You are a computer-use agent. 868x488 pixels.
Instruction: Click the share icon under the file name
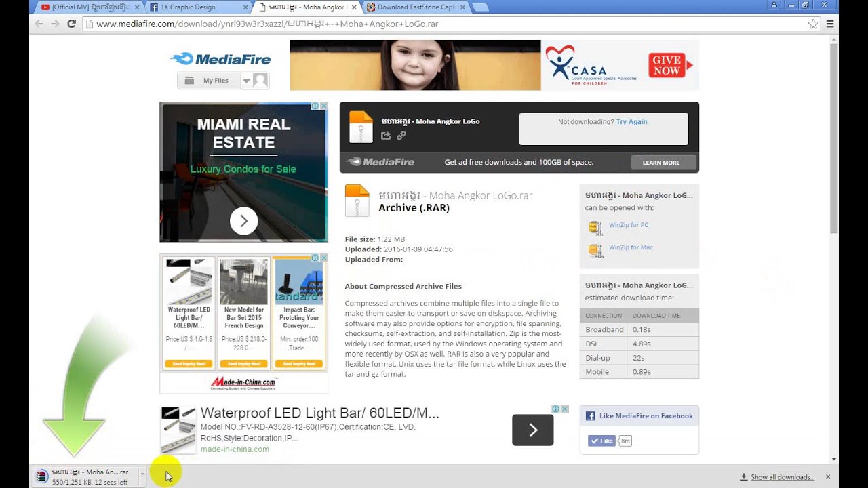(x=386, y=136)
